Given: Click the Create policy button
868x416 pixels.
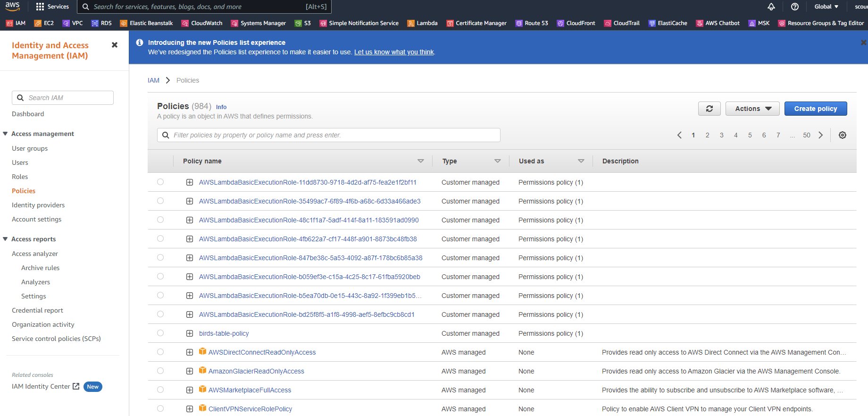Looking at the screenshot, I should pyautogui.click(x=816, y=109).
